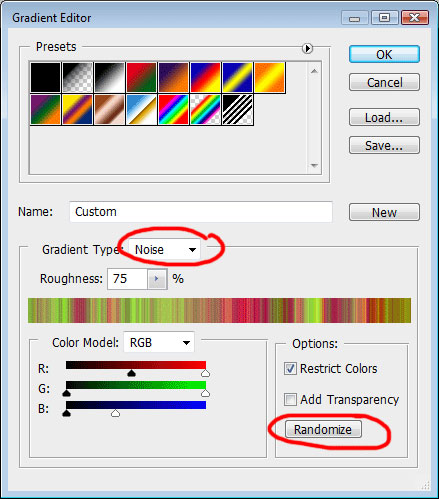Toggle the Restrict Colors checkbox
The height and width of the screenshot is (499, 439).
(x=290, y=369)
